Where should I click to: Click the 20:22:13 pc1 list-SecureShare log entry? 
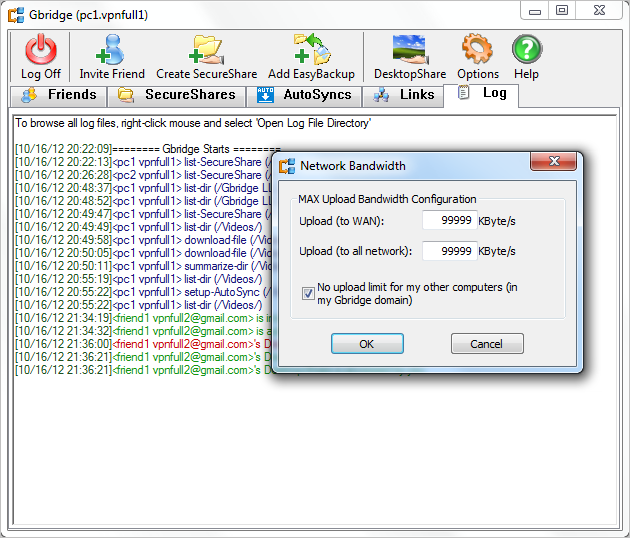[143, 162]
